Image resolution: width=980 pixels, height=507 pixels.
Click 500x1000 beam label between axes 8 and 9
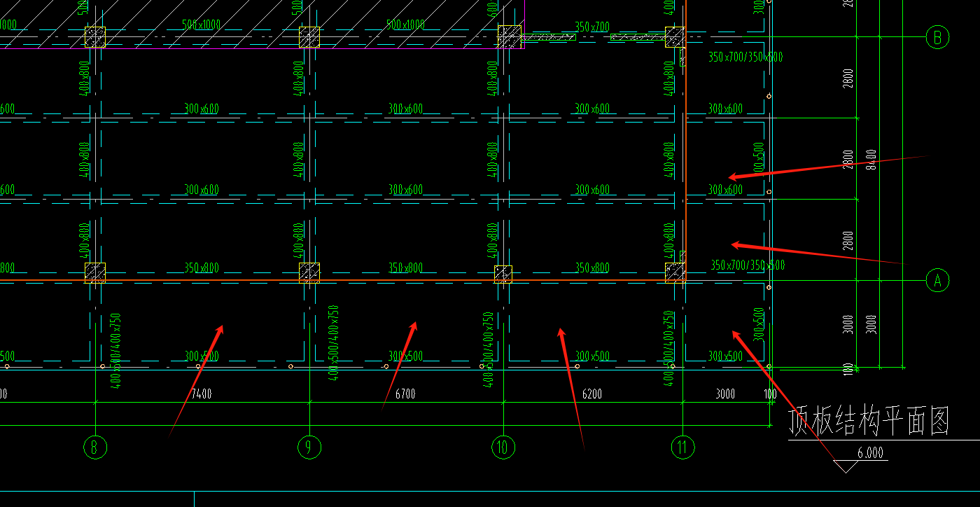coord(201,25)
